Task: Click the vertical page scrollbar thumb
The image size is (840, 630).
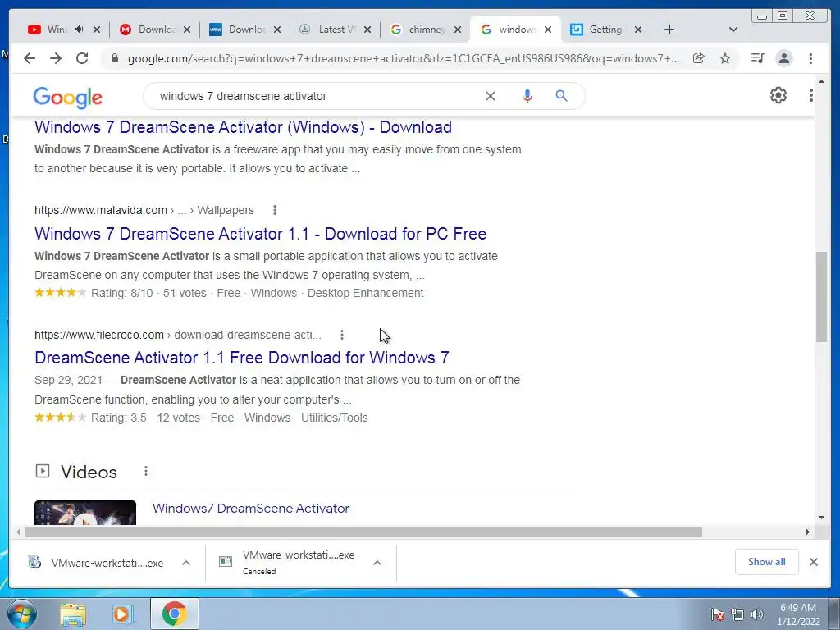Action: [821, 296]
